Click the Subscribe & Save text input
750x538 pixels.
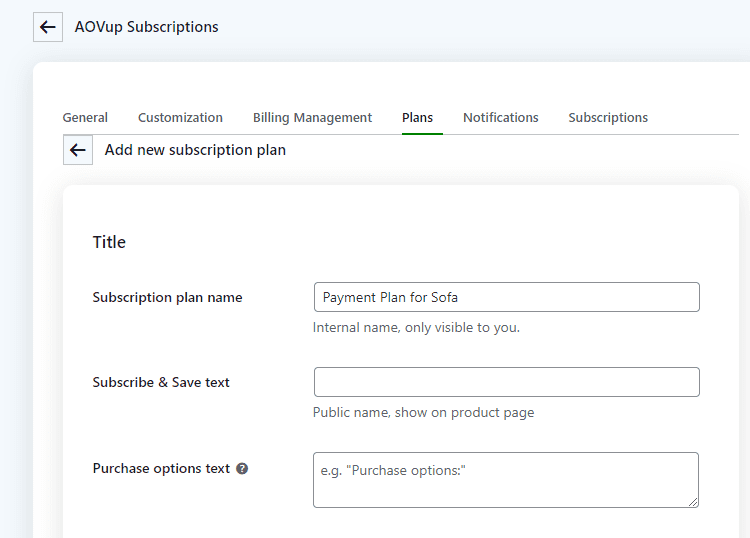[507, 382]
